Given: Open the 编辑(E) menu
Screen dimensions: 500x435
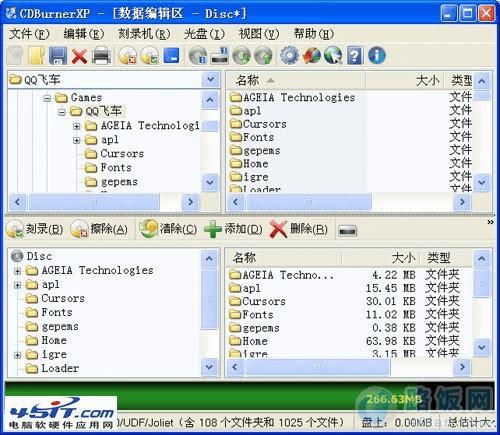Looking at the screenshot, I should 84,34.
